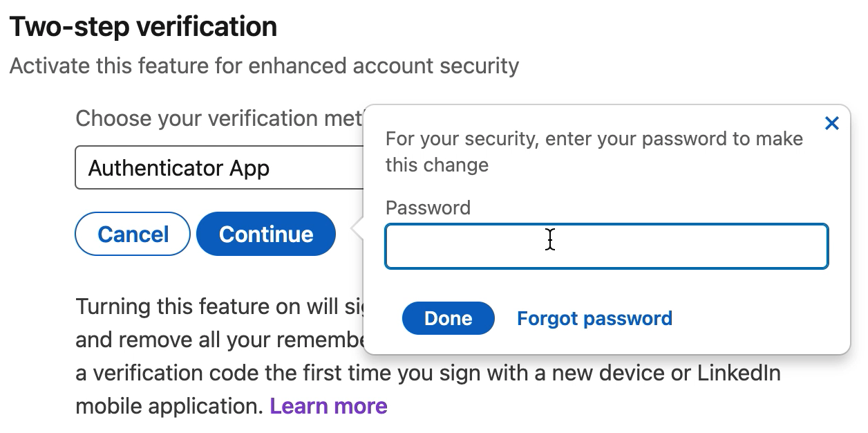Click the Cancel button
This screenshot has height=433, width=868.
pos(133,234)
